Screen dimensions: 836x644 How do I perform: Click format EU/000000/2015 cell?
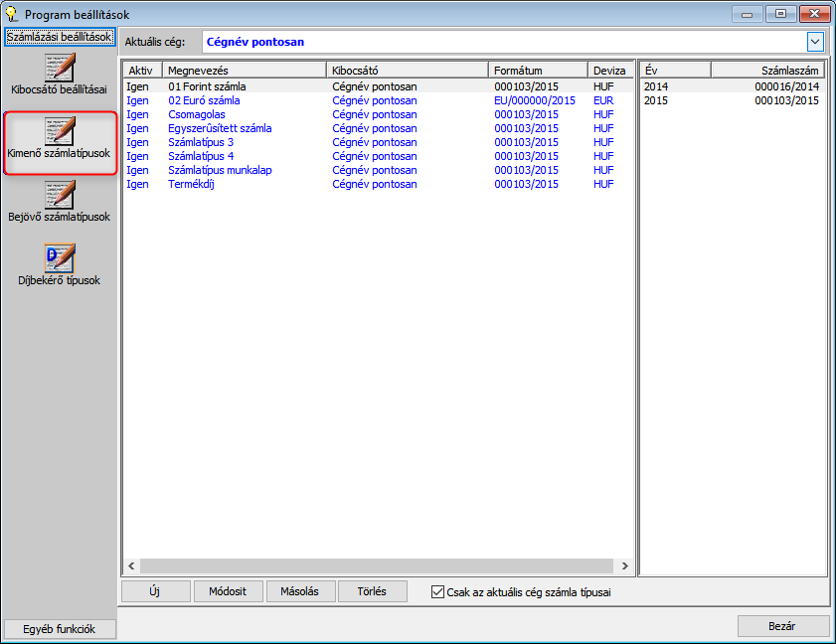pyautogui.click(x=535, y=100)
